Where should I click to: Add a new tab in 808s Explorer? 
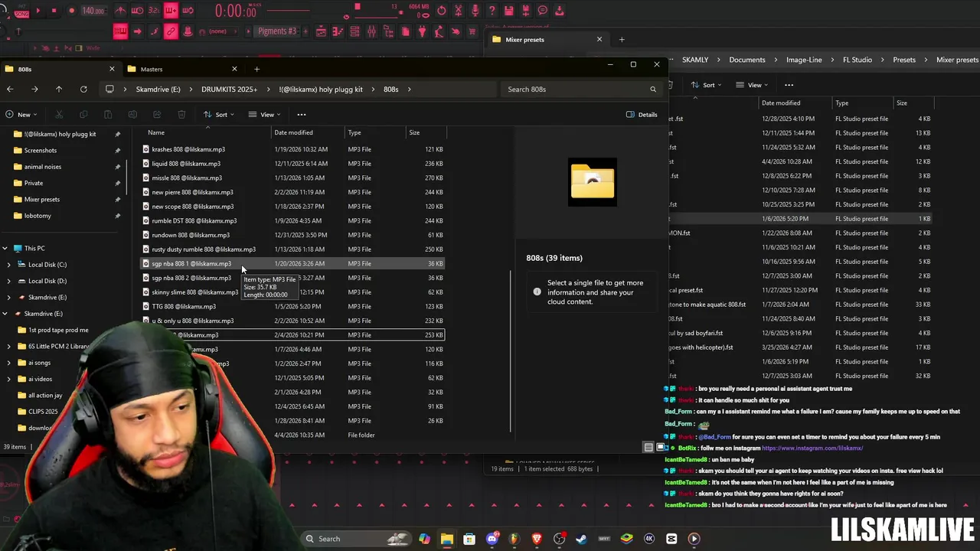click(256, 69)
